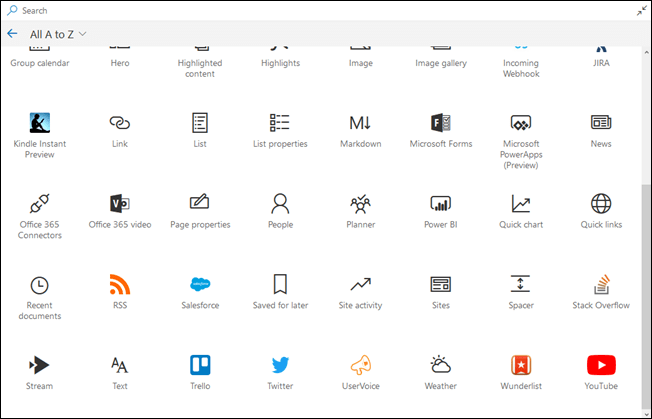Select the RSS feed icon

click(120, 285)
